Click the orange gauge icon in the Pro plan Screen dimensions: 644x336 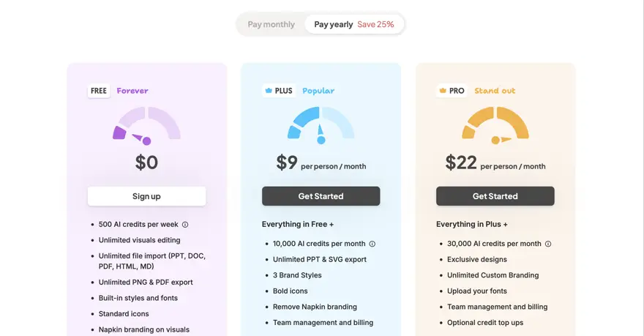coord(495,125)
